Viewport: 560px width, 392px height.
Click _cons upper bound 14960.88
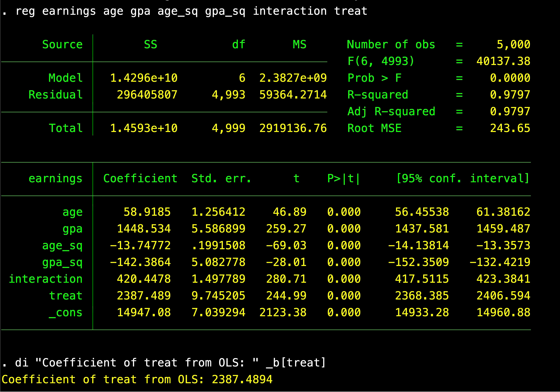click(x=503, y=313)
